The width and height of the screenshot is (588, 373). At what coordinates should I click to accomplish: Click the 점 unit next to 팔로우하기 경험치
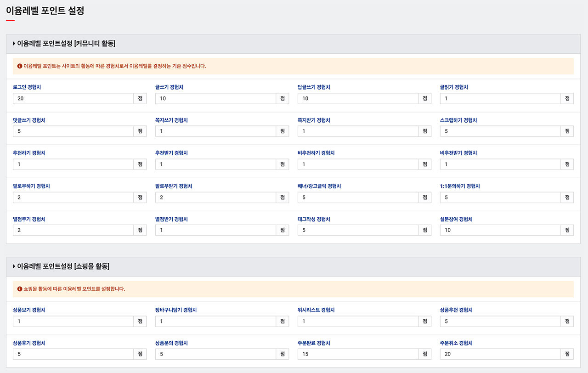(x=140, y=198)
